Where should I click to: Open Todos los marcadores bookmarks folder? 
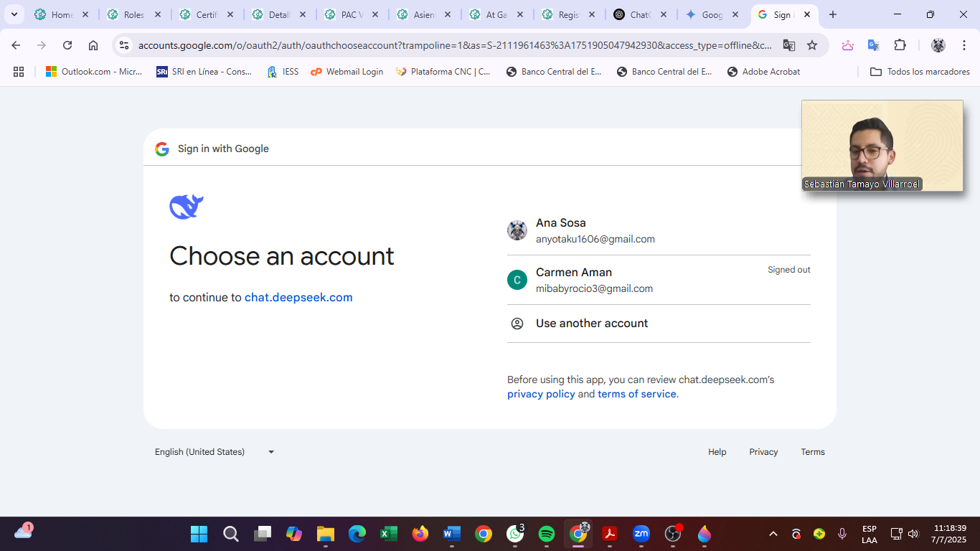tap(920, 72)
